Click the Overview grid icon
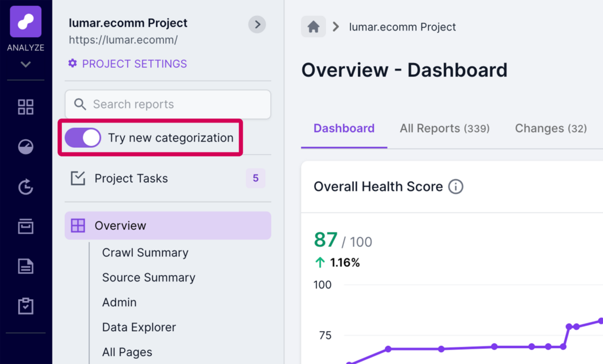Screen dimensions: 603x364 78,226
